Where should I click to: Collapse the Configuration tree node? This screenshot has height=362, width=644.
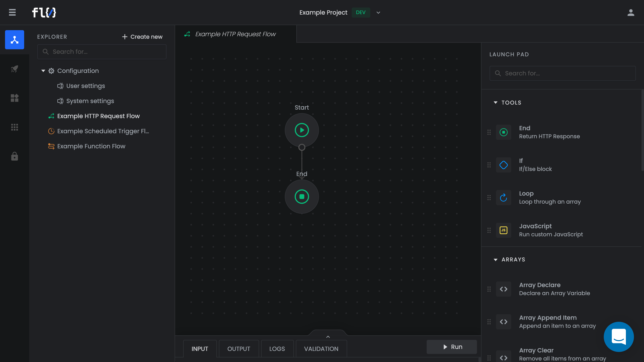tap(43, 71)
